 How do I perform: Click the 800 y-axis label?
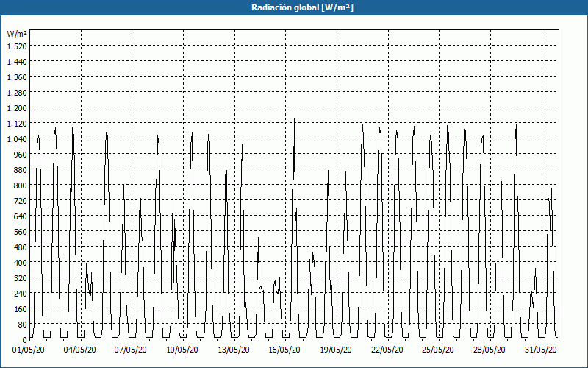click(21, 185)
